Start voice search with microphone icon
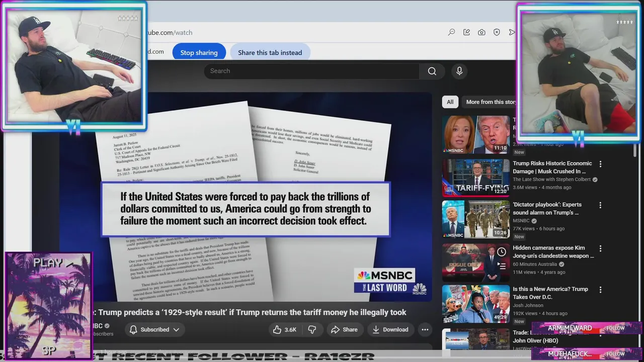Viewport: 644px width, 362px height. click(x=459, y=71)
